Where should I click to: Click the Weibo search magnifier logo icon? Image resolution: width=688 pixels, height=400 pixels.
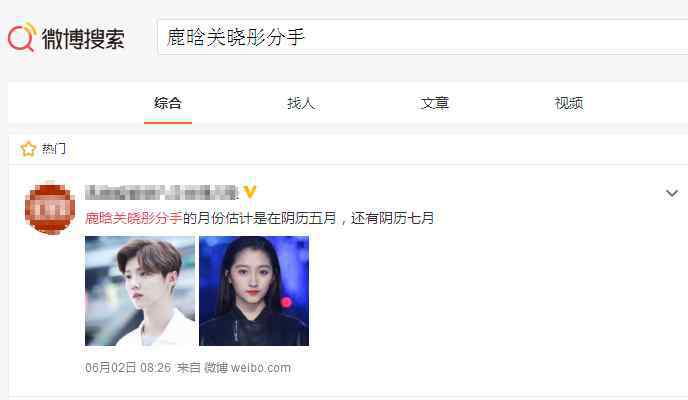[22, 37]
